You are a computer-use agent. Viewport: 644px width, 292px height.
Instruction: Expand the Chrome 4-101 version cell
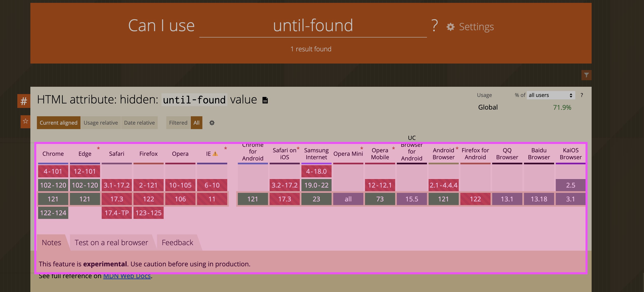(x=53, y=171)
